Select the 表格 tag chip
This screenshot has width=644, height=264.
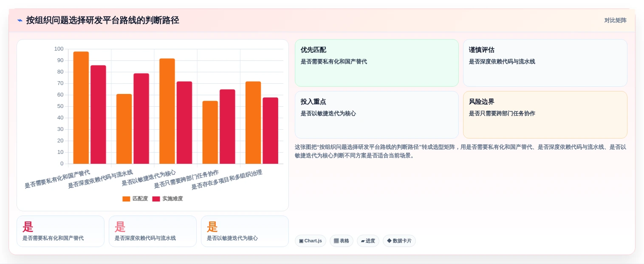pyautogui.click(x=342, y=241)
